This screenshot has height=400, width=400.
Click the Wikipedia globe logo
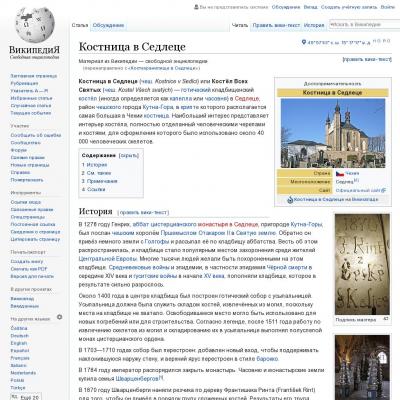tap(35, 25)
